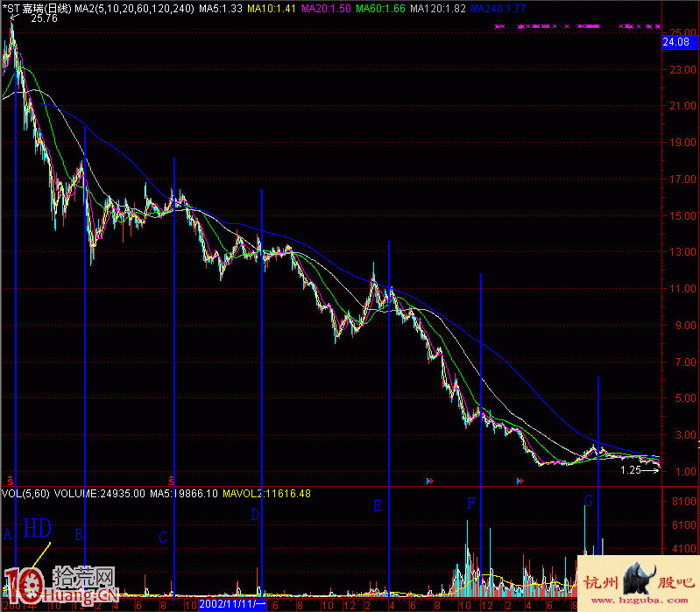700x612 pixels.
Task: Click the highlighted 24.08 price tag
Action: tap(680, 42)
